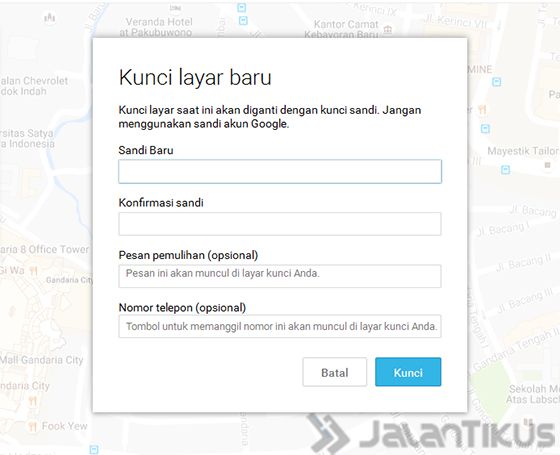Confirm with the blue Kunci button

[x=408, y=372]
